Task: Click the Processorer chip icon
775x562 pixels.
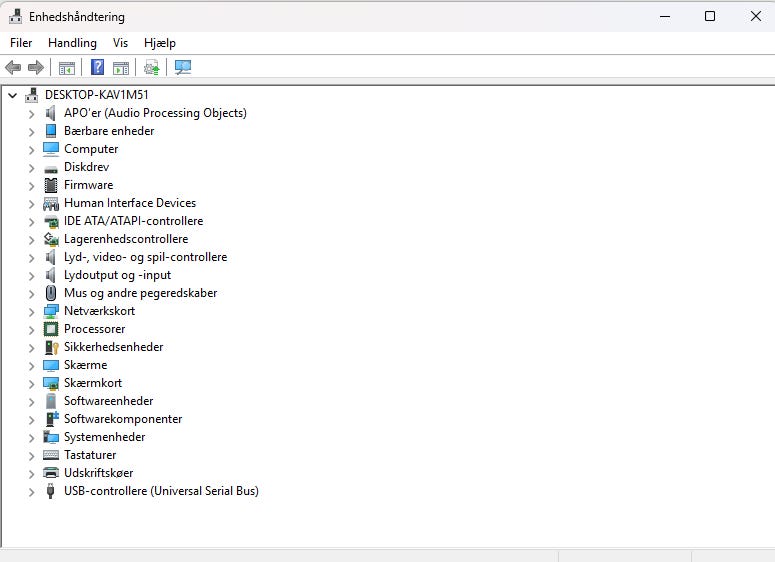Action: 51,329
